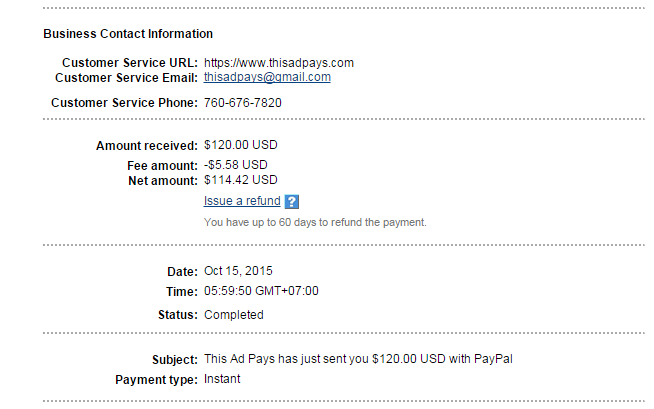Click the blue help question mark icon
The width and height of the screenshot is (654, 409).
point(292,201)
